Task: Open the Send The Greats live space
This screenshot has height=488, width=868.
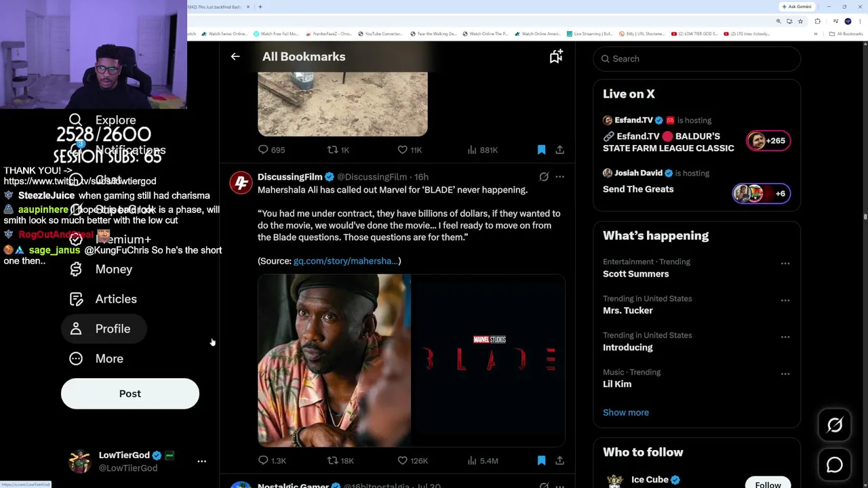Action: click(x=638, y=189)
